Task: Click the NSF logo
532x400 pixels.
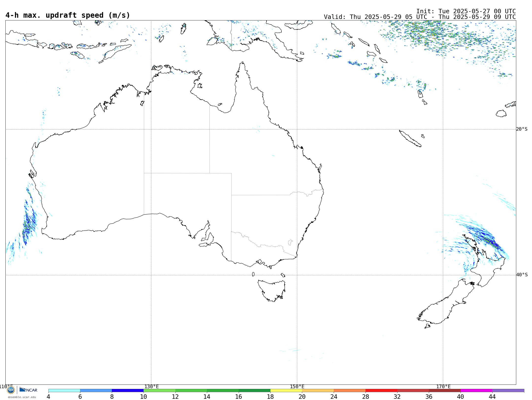Action: pyautogui.click(x=11, y=390)
